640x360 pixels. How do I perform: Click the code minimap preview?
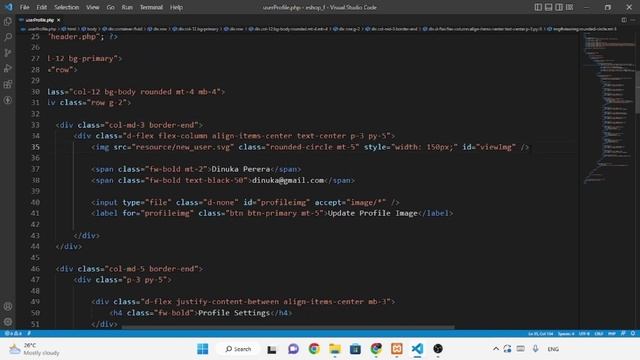click(x=608, y=108)
